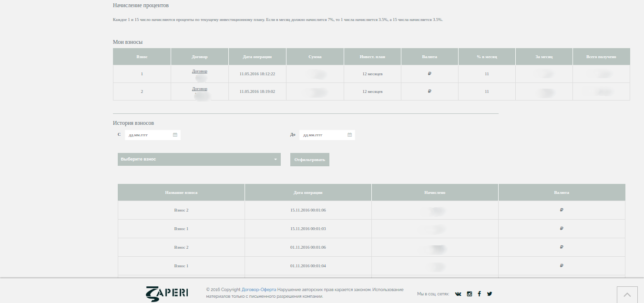Click the '% в месяц' column header
This screenshot has height=303, width=644.
click(487, 57)
